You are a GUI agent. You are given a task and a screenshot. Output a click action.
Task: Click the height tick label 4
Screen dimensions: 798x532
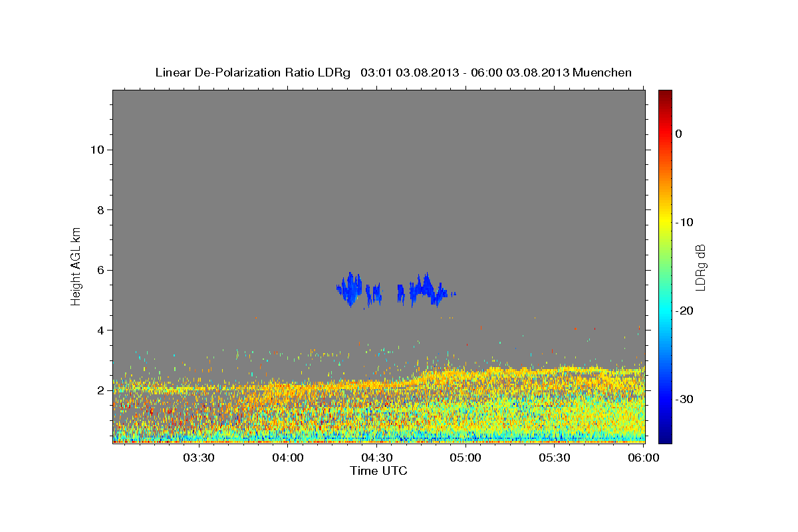(100, 331)
